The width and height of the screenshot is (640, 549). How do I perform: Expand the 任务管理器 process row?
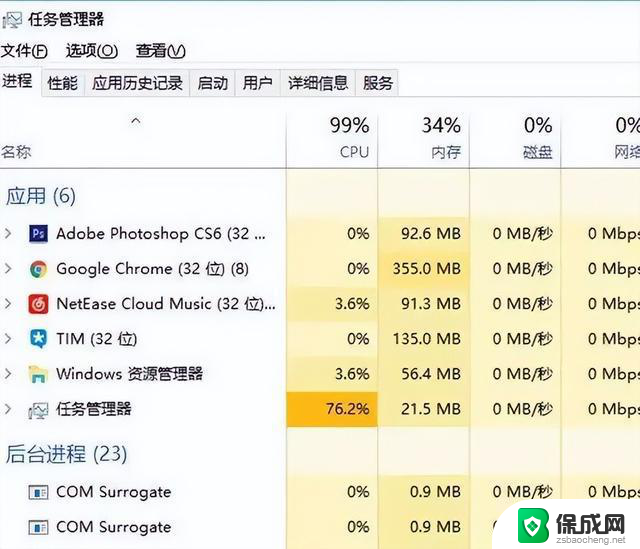point(8,409)
